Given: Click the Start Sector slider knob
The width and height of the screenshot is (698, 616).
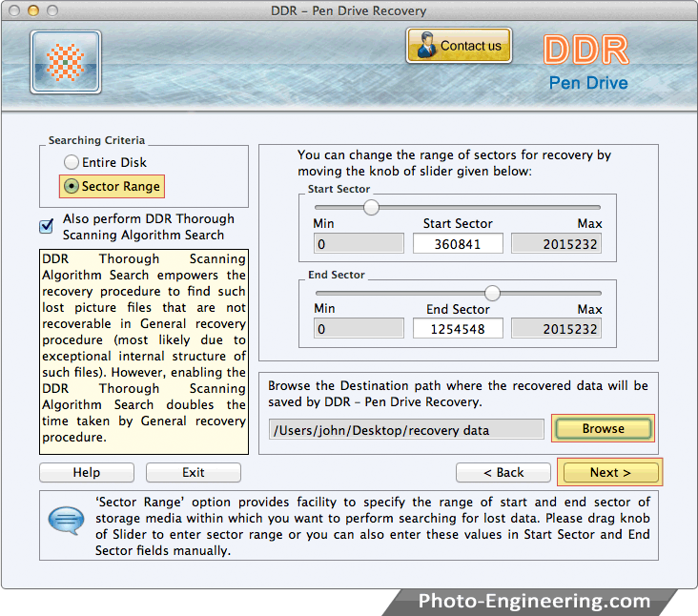Looking at the screenshot, I should [x=371, y=207].
